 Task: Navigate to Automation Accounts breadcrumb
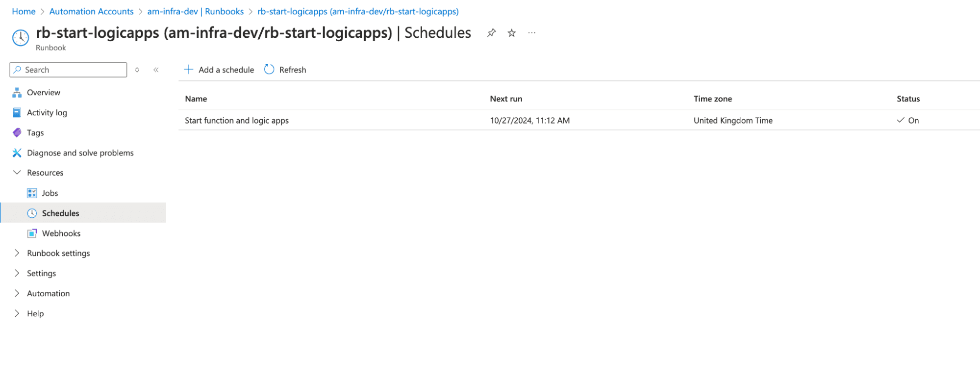click(91, 11)
